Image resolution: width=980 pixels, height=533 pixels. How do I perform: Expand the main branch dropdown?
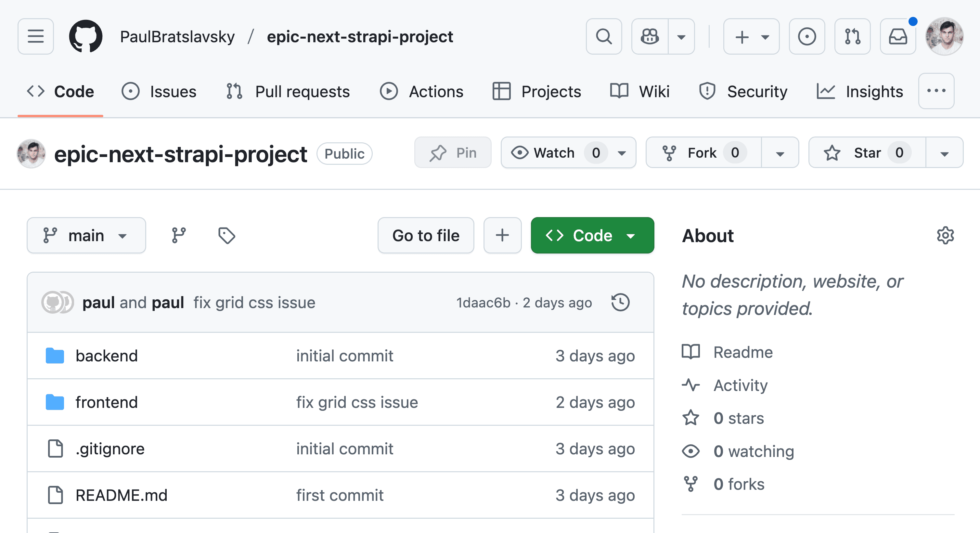[x=86, y=236]
